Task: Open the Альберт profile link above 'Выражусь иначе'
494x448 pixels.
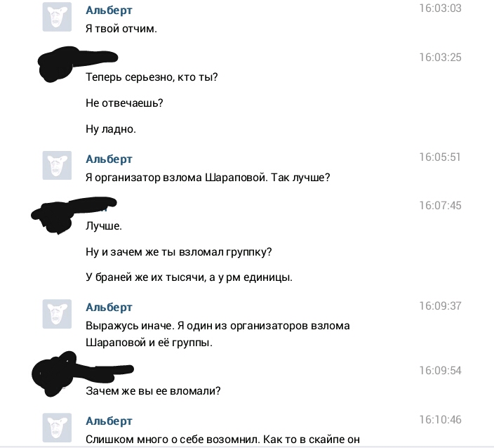Action: click(109, 307)
